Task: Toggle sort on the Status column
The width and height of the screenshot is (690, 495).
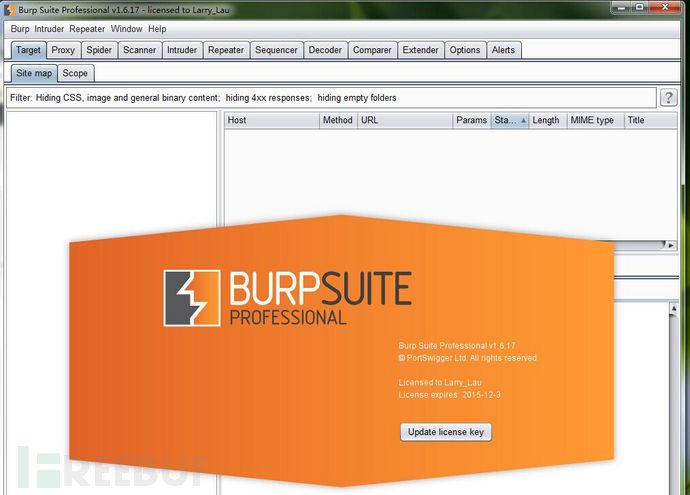Action: [x=510, y=120]
